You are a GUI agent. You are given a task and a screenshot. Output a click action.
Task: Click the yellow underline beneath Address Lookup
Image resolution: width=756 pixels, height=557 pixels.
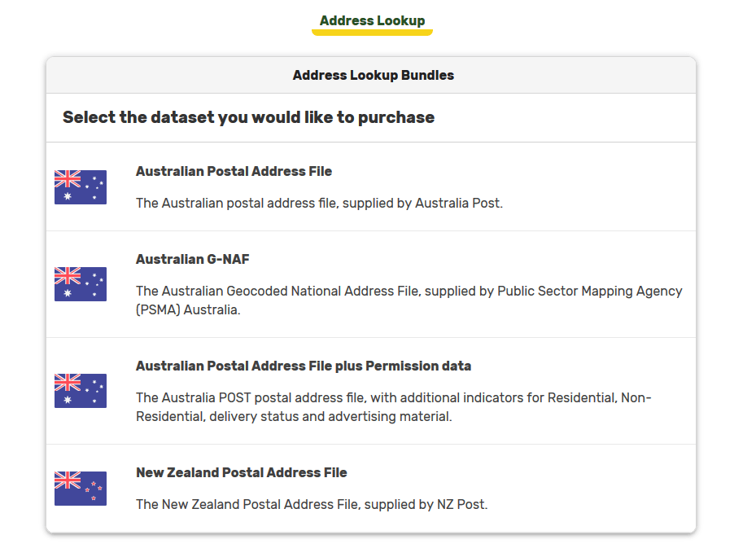tap(372, 33)
